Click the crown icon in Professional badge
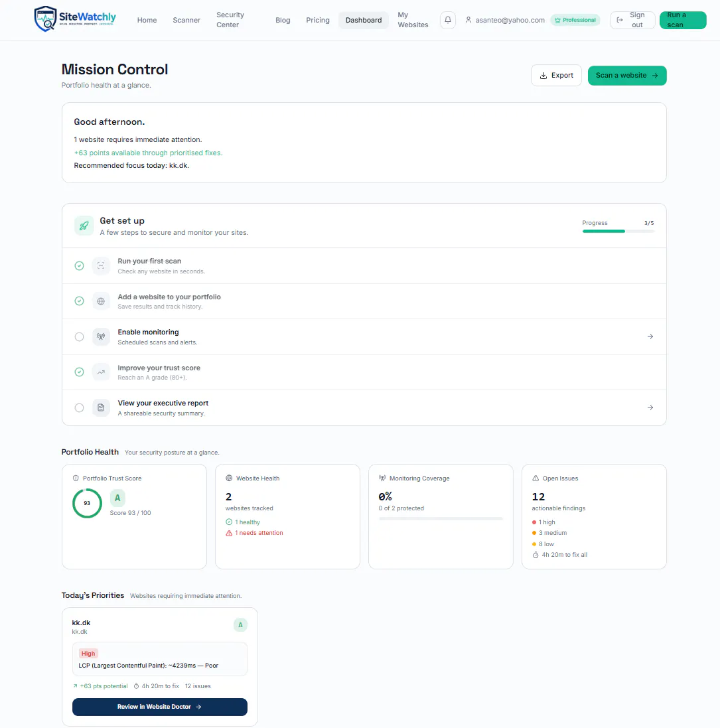 [557, 20]
